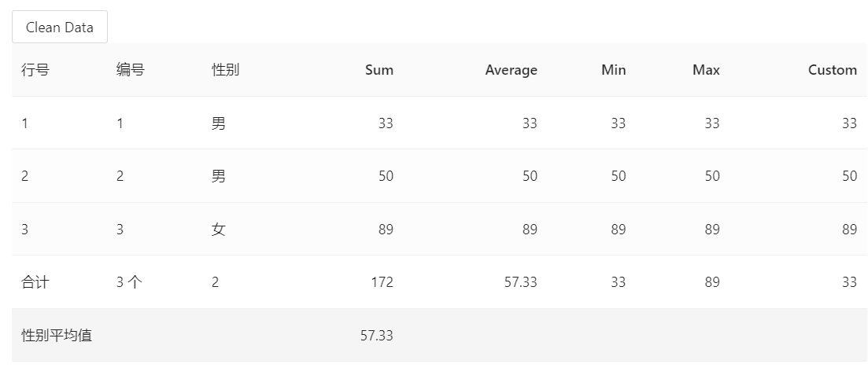Select the total sum value 172
868x375 pixels.
pos(382,282)
